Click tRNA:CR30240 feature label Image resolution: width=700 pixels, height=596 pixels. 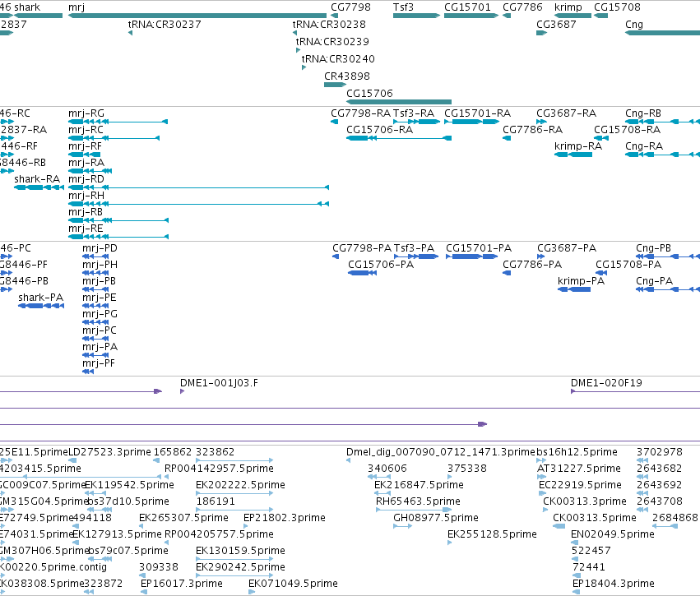tap(338, 59)
